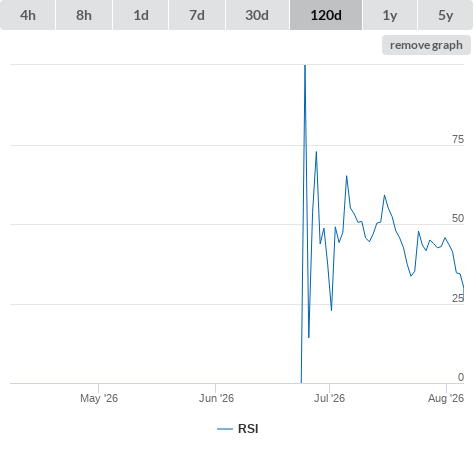
Task: Click the Aug '26 axis label
Action: [446, 398]
